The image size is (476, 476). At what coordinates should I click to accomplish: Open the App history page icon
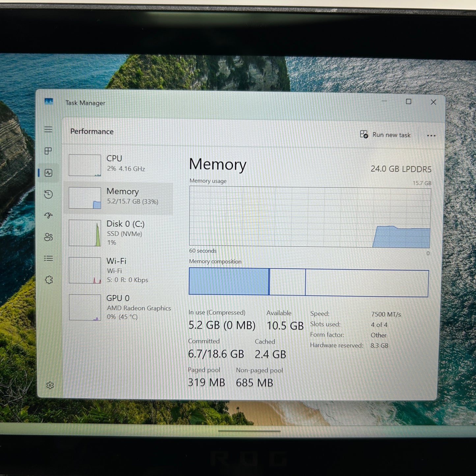(48, 194)
